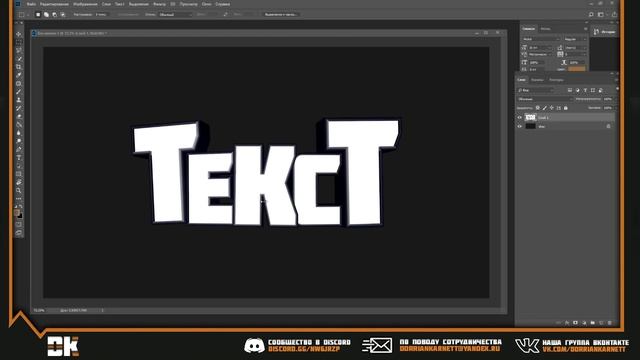
Task: Select the Healing Brush tool
Action: pos(19,84)
